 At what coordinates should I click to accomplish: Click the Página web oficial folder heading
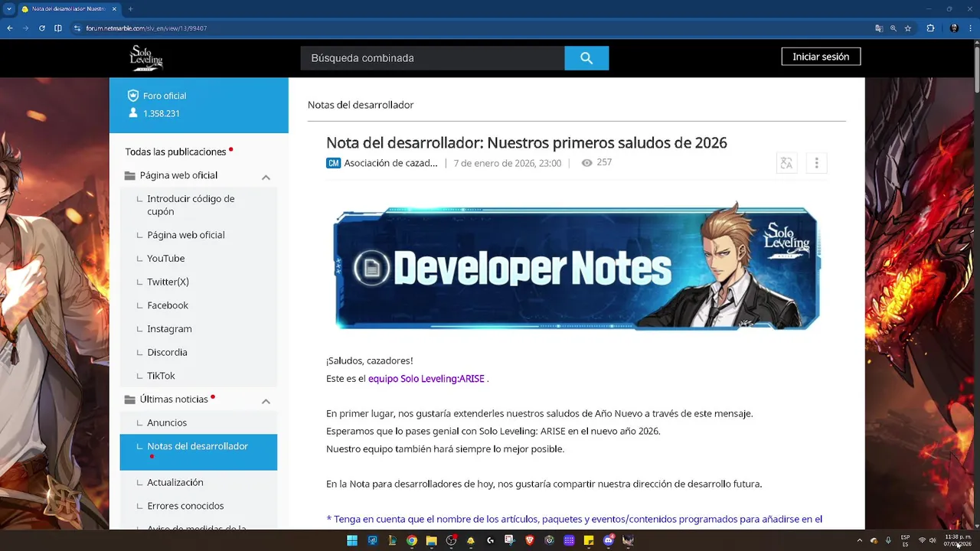pos(178,175)
